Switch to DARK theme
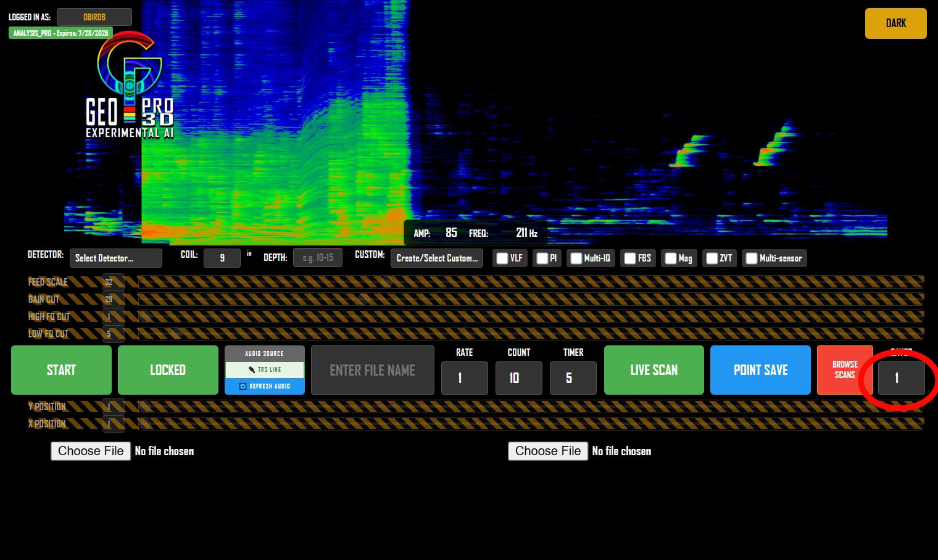938x560 pixels. (895, 23)
